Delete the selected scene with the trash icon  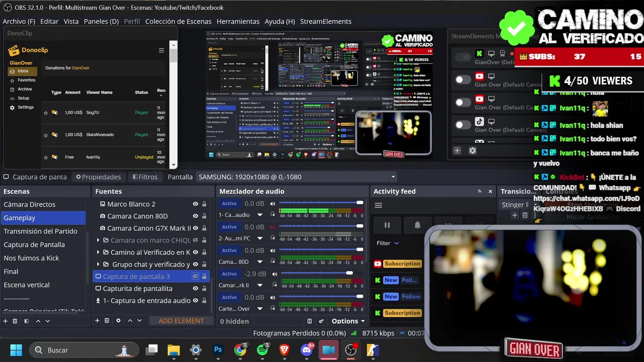(15, 321)
